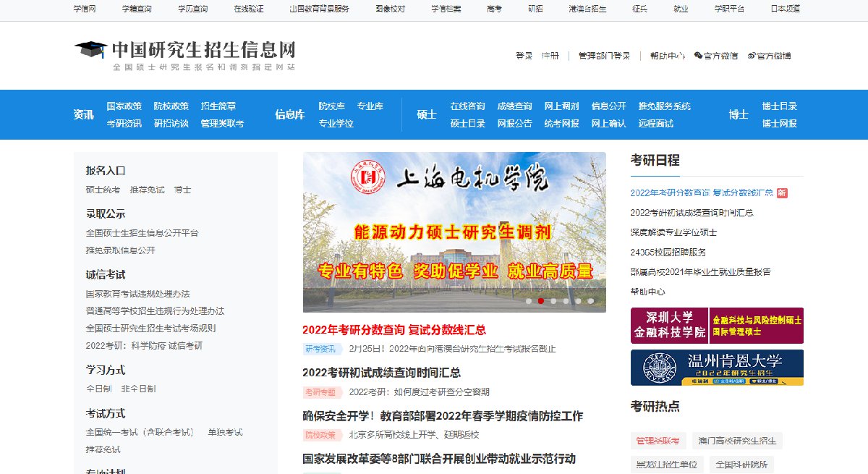Click the 注册 register link
Screen dimensions: 868x474
click(x=550, y=56)
